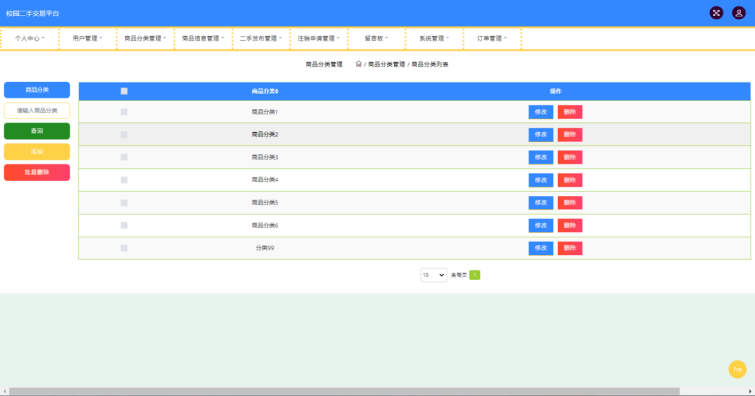This screenshot has width=755, height=396.
Task: Expand the 系统管理 menu
Action: pyautogui.click(x=434, y=39)
